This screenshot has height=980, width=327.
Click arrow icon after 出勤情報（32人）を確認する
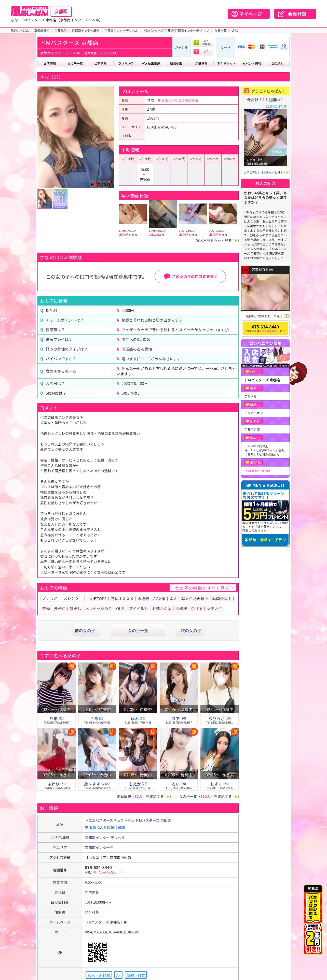168,796
